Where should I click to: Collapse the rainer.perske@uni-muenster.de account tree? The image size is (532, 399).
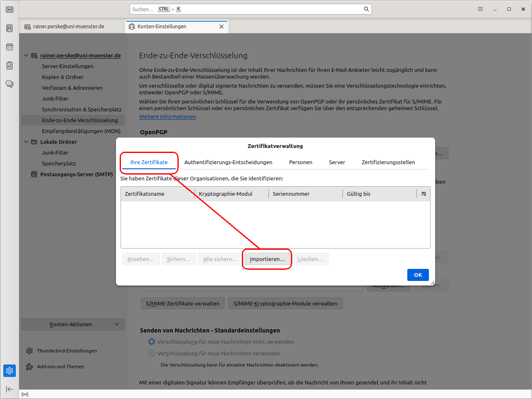pyautogui.click(x=26, y=56)
